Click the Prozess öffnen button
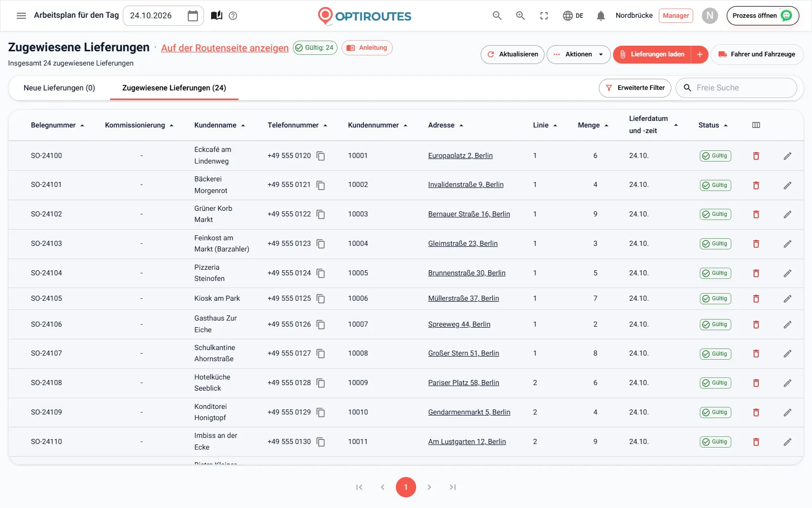This screenshot has width=812, height=508. click(763, 16)
